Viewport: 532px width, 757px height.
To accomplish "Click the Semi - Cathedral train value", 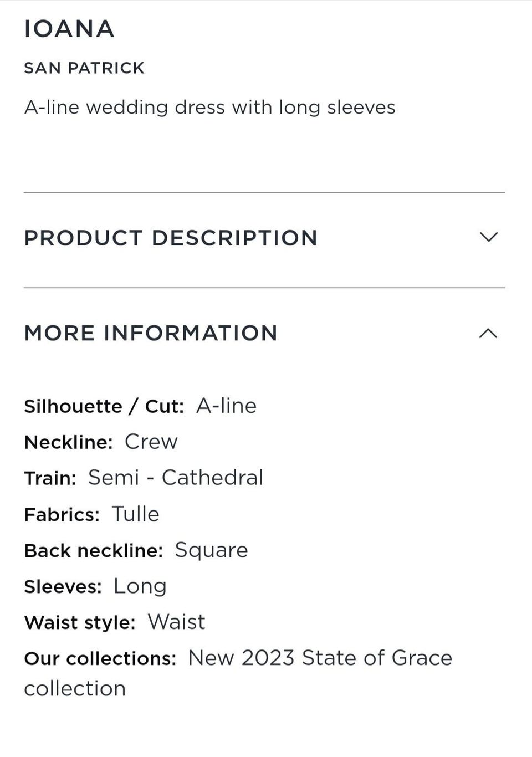I will [175, 478].
